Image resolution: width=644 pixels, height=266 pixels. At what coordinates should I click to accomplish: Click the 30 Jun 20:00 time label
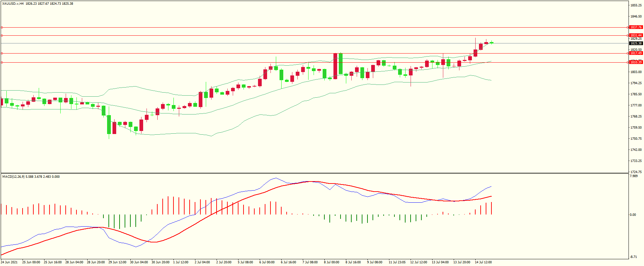160,262
